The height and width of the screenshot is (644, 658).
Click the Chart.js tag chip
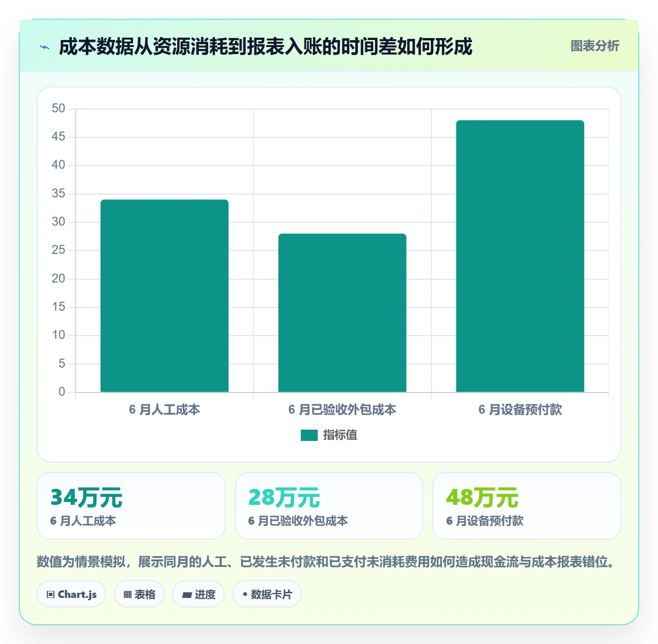[71, 594]
